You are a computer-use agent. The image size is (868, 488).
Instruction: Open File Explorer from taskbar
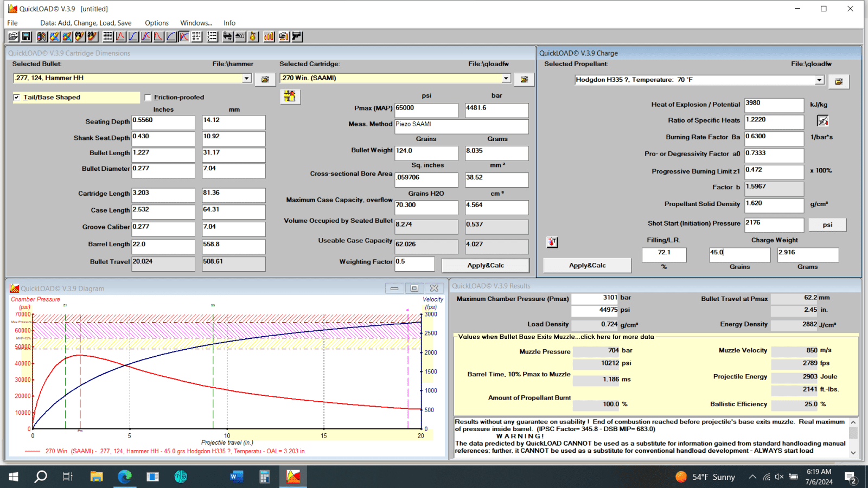pos(97,477)
